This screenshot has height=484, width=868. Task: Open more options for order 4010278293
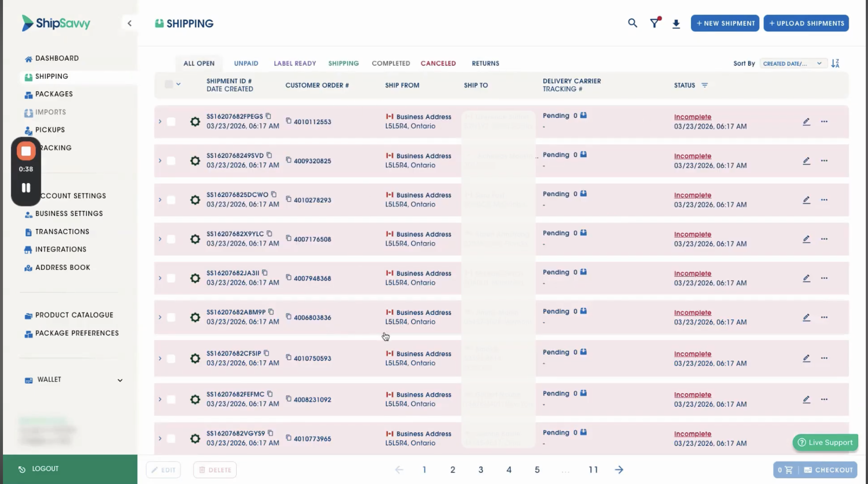tap(824, 200)
